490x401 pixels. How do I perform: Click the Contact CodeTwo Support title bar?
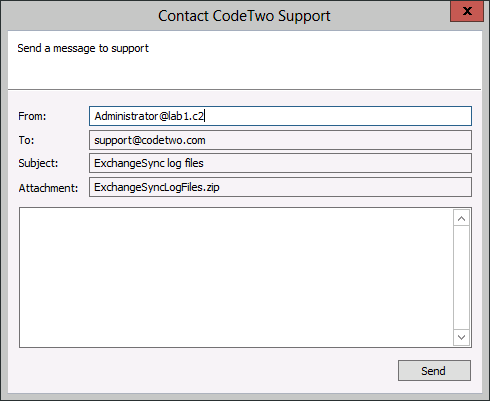pyautogui.click(x=244, y=16)
